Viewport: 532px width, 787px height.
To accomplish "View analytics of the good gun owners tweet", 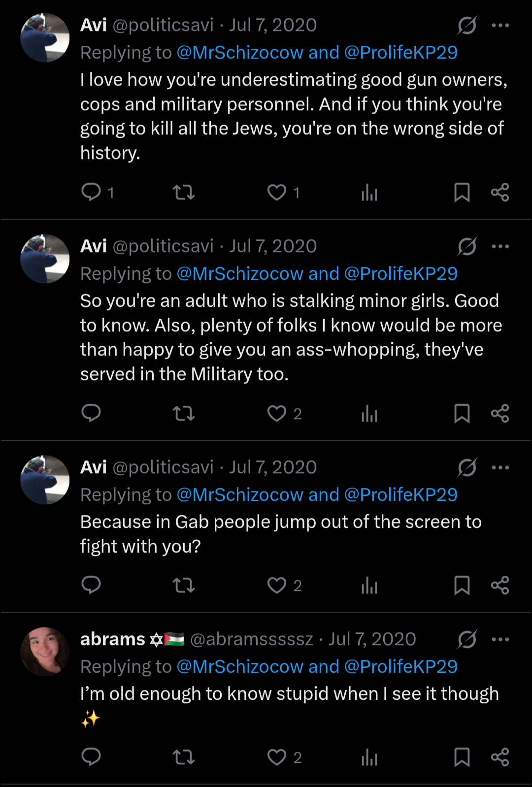I will [369, 192].
